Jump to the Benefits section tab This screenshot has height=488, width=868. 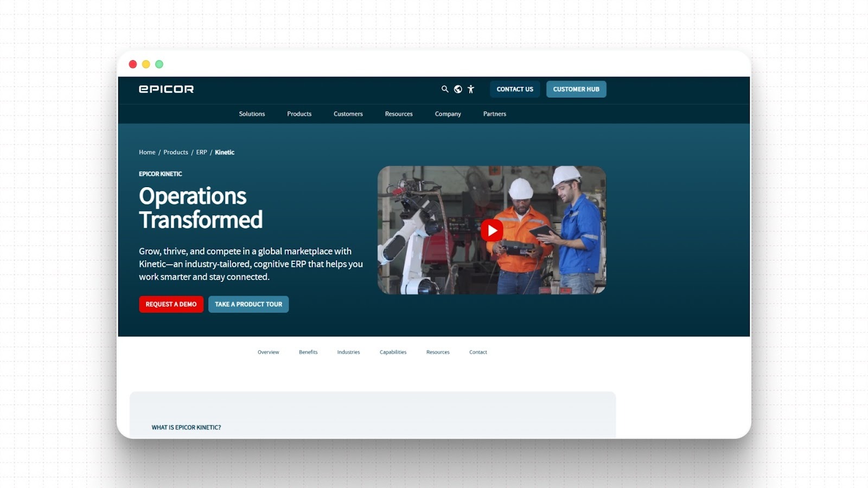pos(308,352)
